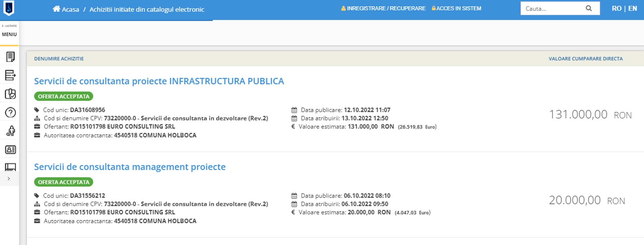
Task: Click the lock icon beside ACCES IN SISTEM
Action: point(434,8)
